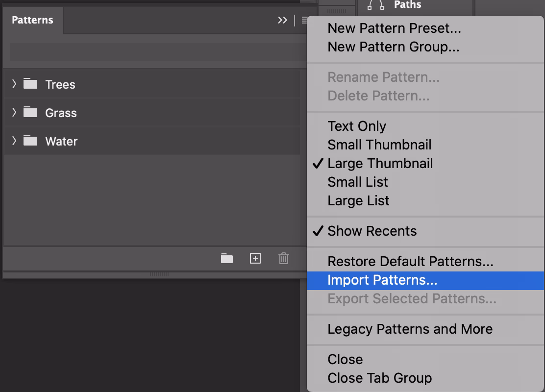The width and height of the screenshot is (545, 392).
Task: Click the folder icon next to Water
Action: tap(30, 141)
